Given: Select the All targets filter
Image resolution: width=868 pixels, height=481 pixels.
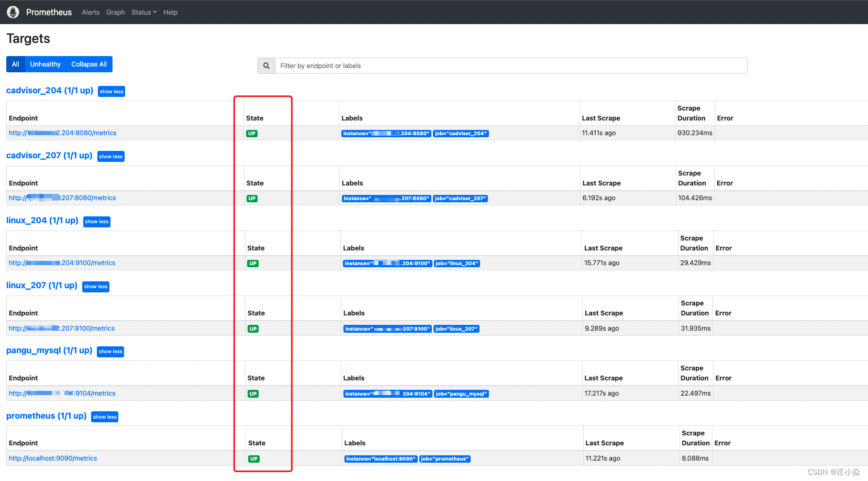Looking at the screenshot, I should (16, 64).
